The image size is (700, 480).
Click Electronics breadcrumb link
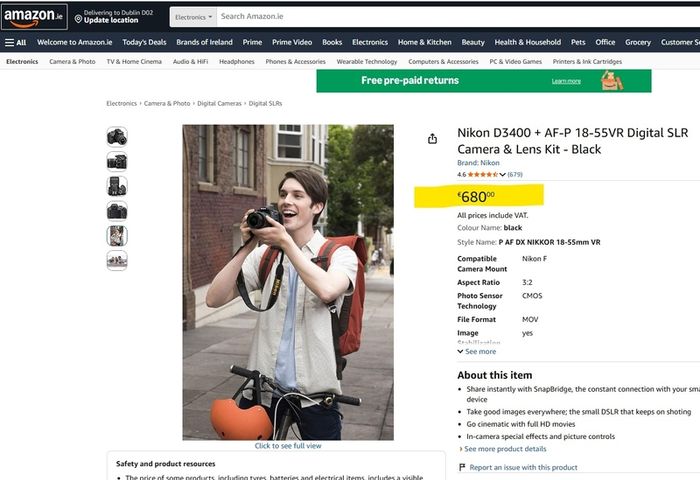121,104
